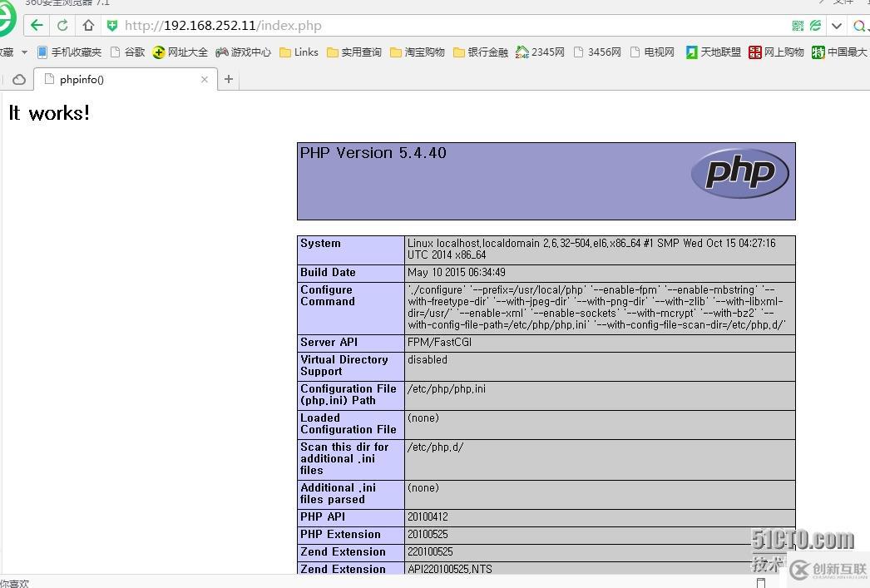Click the cloud icon beside the tabs
Screen dimensions: 870x588
pos(19,79)
